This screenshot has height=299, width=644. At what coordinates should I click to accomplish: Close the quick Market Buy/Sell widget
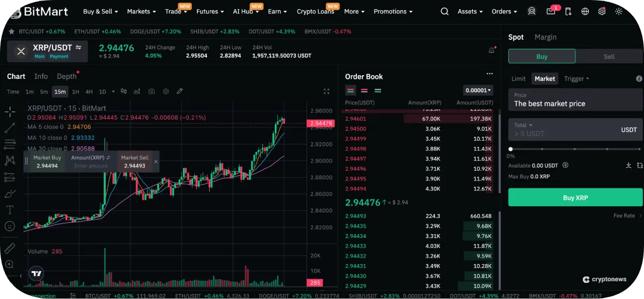click(x=156, y=161)
